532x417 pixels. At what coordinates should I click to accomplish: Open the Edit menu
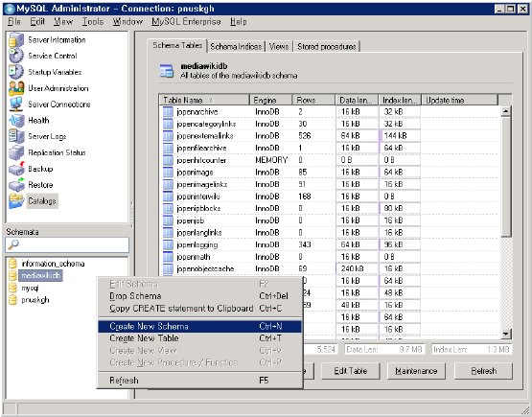coord(37,22)
